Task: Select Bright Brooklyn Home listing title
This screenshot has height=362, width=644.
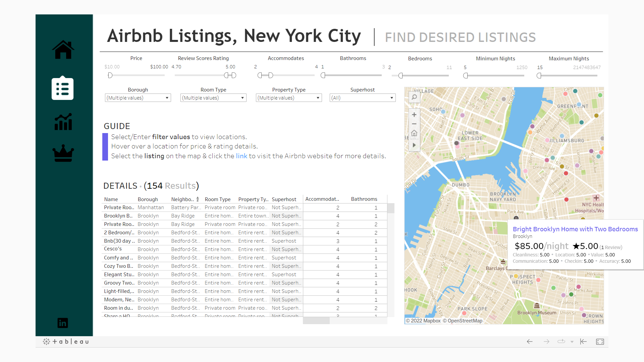Action: click(575, 229)
